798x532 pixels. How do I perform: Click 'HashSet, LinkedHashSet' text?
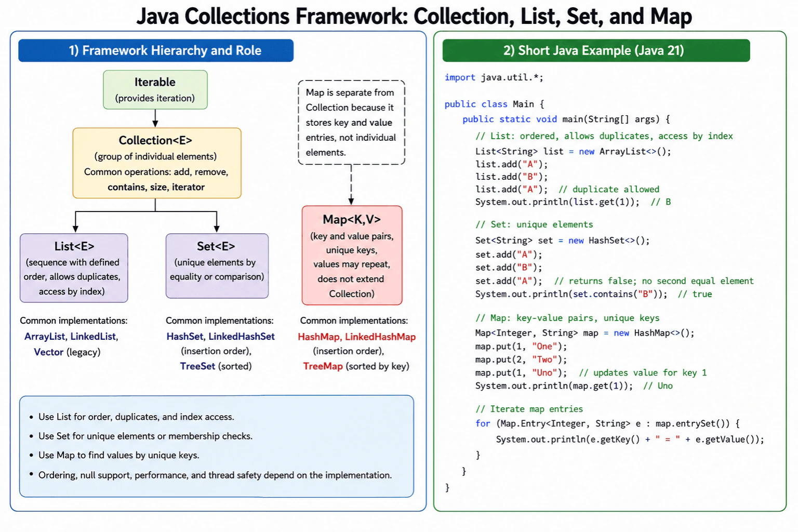[x=220, y=337]
